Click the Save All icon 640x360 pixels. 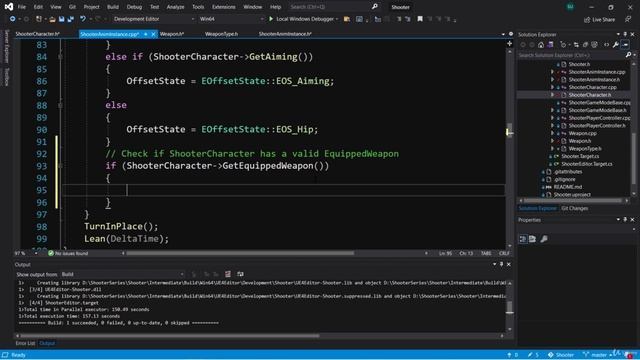70,19
